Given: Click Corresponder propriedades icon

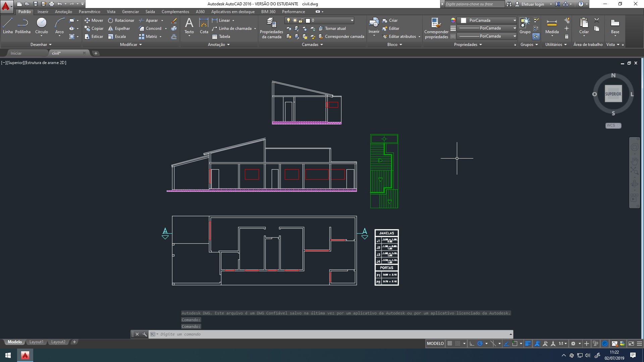Looking at the screenshot, I should (x=436, y=28).
